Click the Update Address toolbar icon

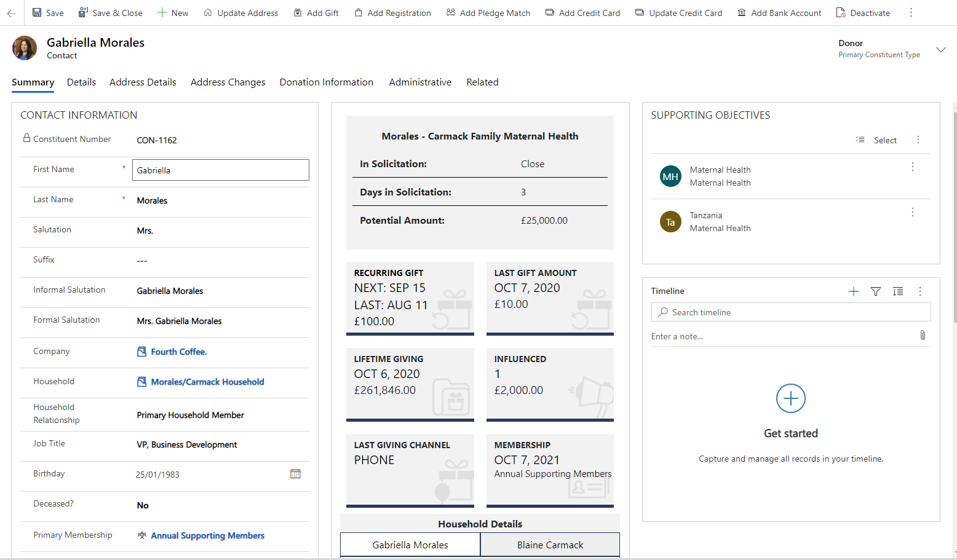point(210,12)
